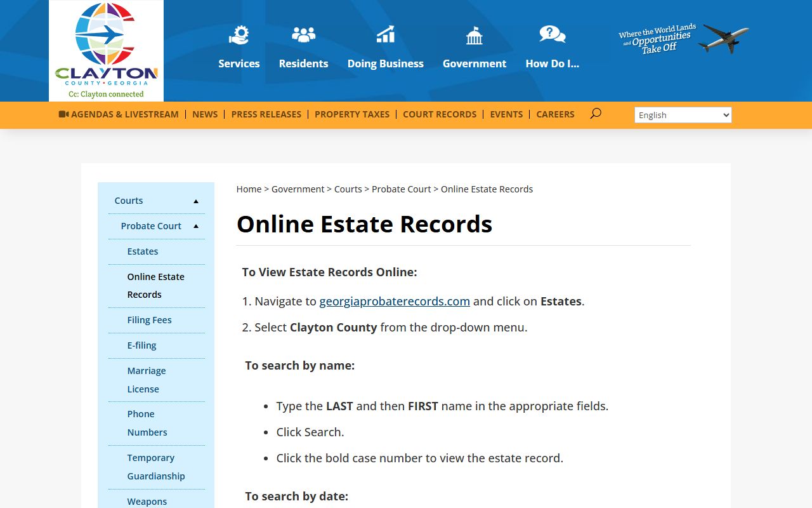Click the airplane slogan banner
The width and height of the screenshot is (812, 508).
coord(683,39)
